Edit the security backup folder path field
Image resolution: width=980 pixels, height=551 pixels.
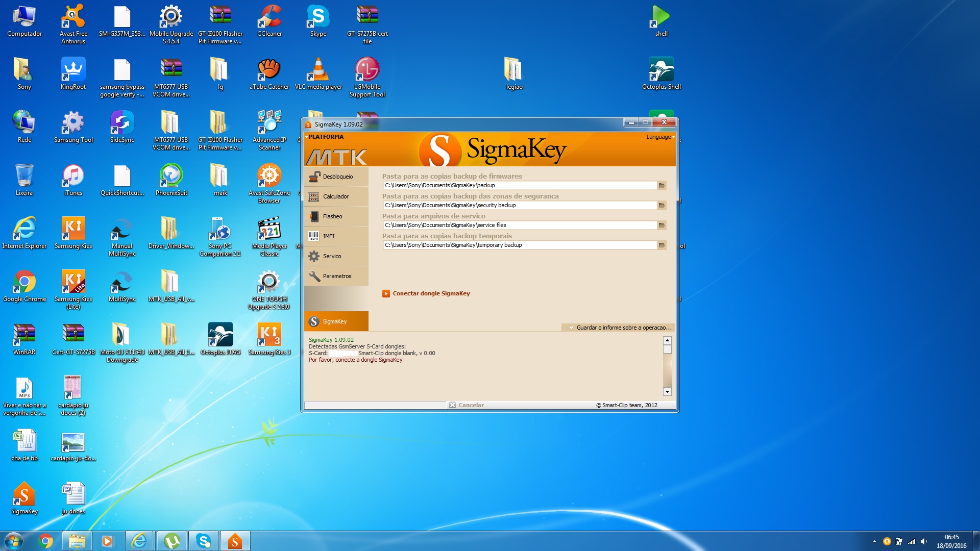tap(520, 205)
